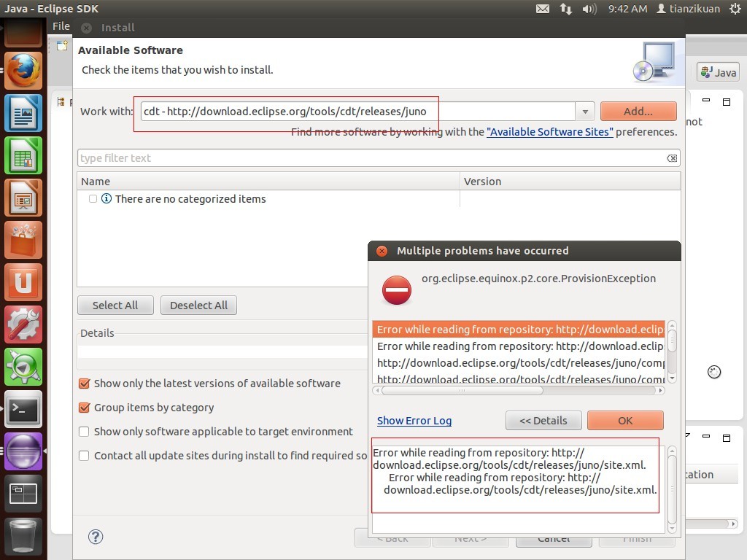This screenshot has height=560, width=747.
Task: Click the Version column header
Action: click(x=570, y=182)
